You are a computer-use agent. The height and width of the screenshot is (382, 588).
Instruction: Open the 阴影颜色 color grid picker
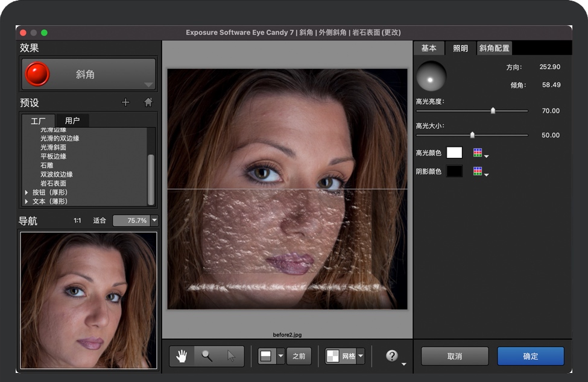click(478, 172)
